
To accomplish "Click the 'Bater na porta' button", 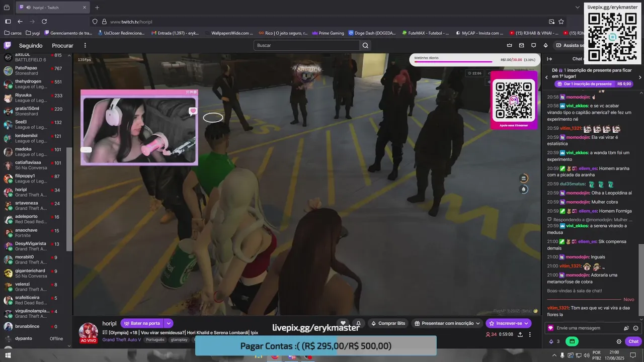I will 142,323.
